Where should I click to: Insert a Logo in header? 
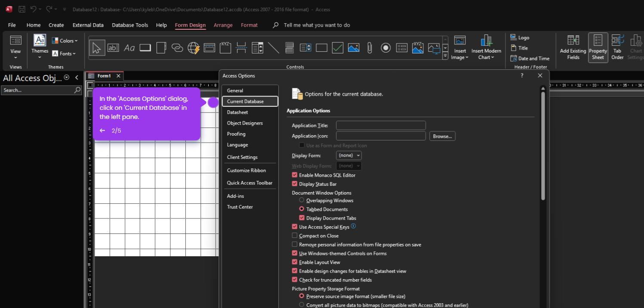point(520,37)
